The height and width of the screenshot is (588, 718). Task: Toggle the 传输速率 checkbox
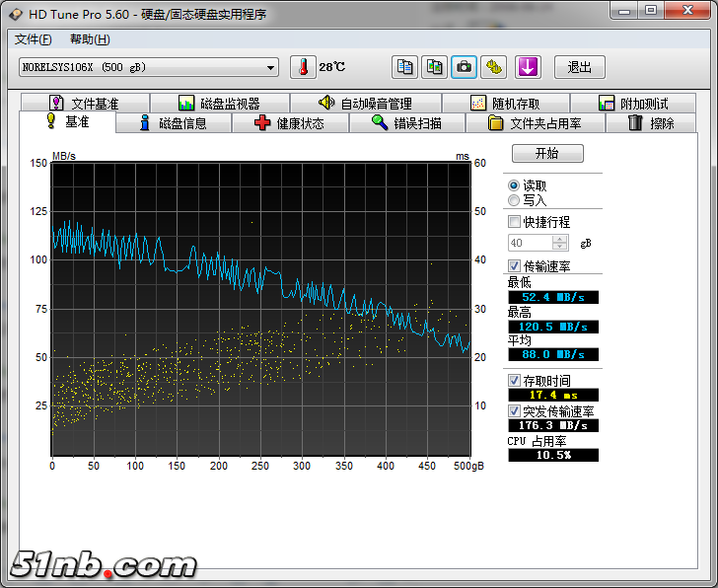[514, 266]
